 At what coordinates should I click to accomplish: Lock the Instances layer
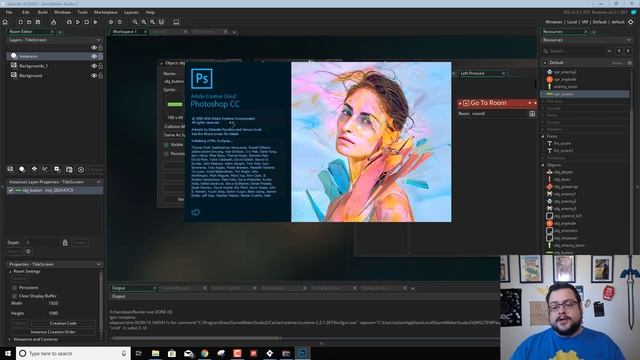pos(100,56)
